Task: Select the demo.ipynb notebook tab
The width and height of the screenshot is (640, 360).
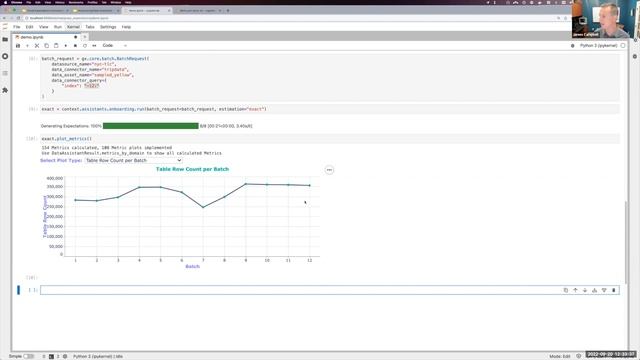Action: [45, 37]
